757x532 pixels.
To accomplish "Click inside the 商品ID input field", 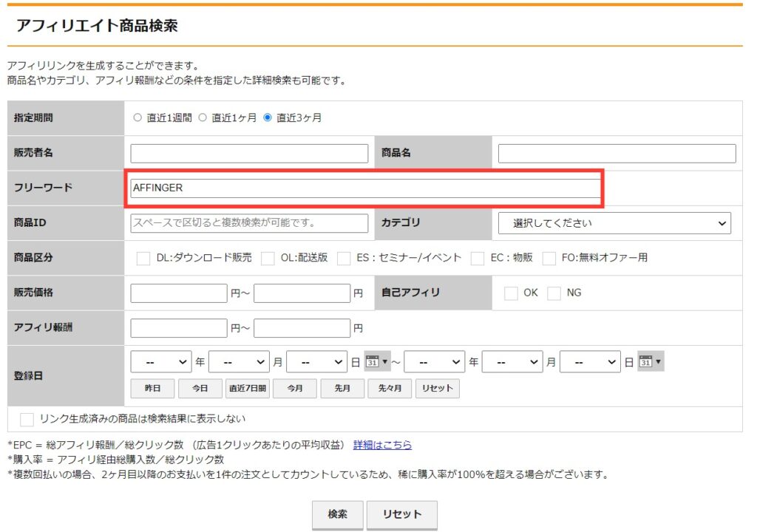I will (248, 222).
